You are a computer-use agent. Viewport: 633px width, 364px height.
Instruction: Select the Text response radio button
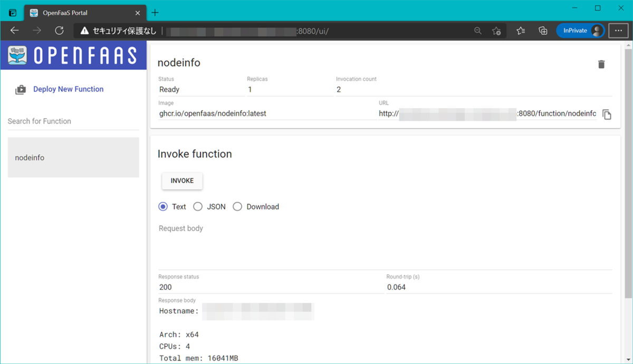tap(163, 207)
